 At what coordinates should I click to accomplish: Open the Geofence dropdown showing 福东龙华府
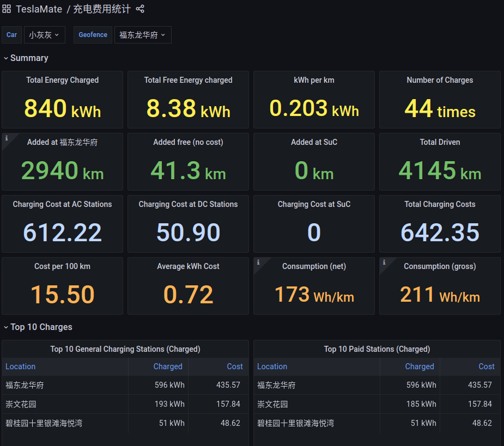click(142, 35)
